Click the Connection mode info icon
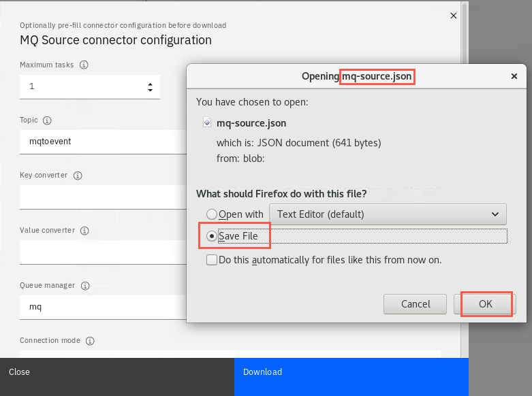 [x=90, y=341]
